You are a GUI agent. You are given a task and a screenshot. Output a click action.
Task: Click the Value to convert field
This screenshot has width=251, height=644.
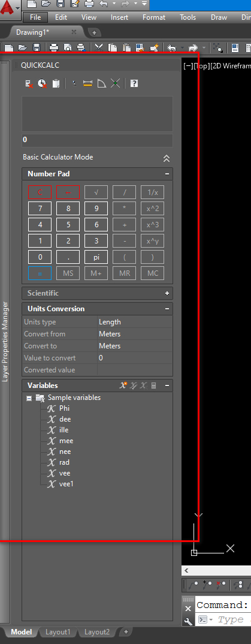pyautogui.click(x=135, y=358)
